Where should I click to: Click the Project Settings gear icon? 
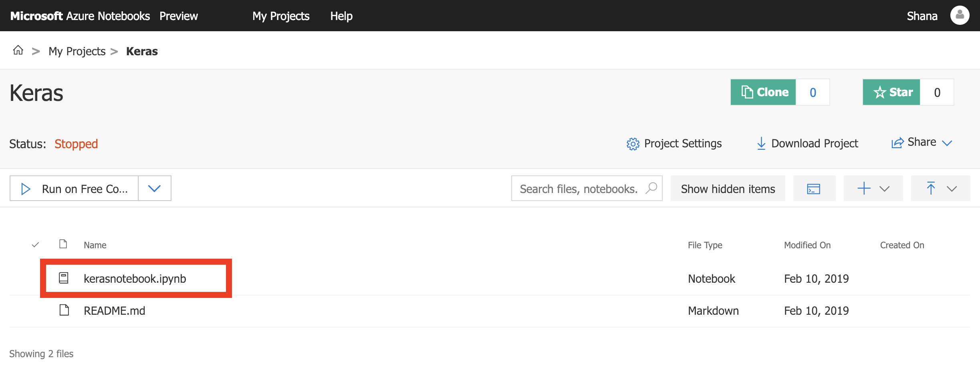tap(633, 144)
